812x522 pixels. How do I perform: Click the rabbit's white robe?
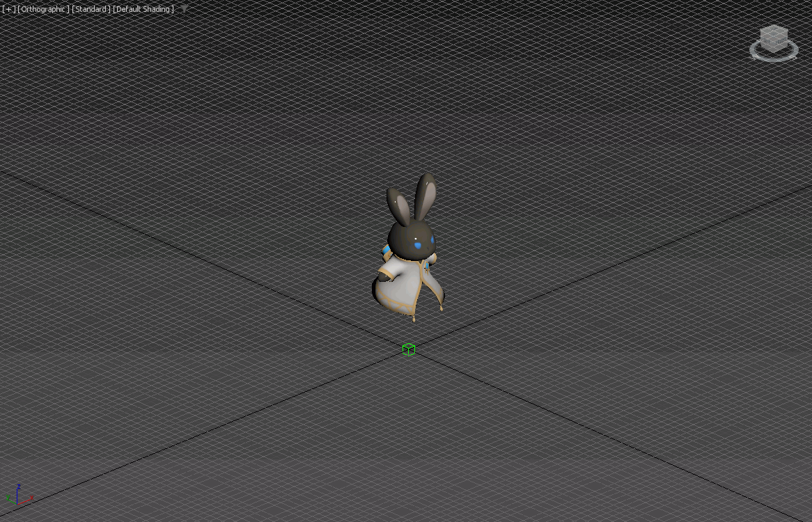407,287
